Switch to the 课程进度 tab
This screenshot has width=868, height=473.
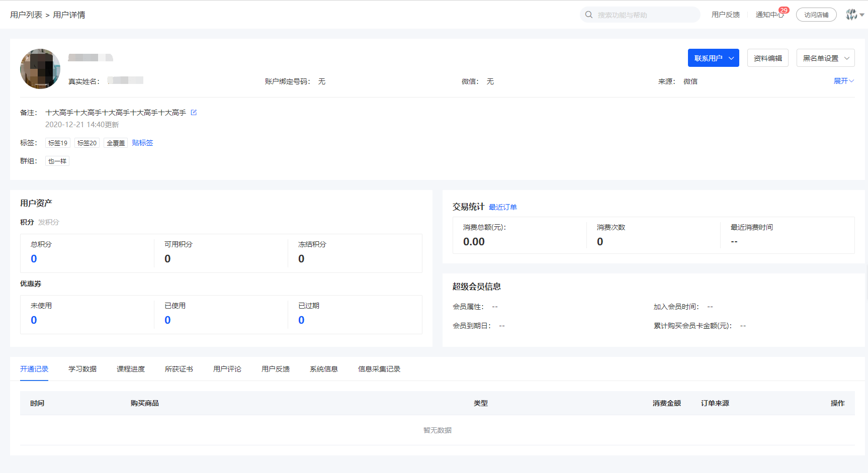tap(131, 369)
